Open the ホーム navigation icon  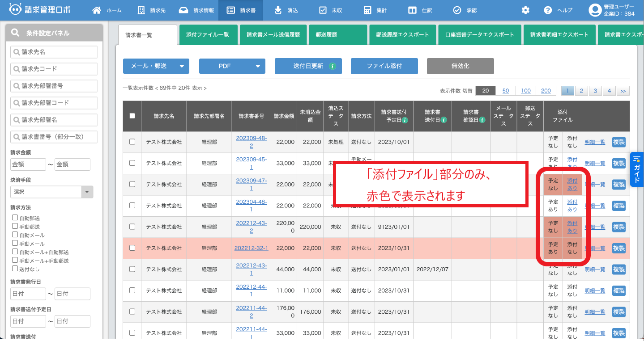pyautogui.click(x=96, y=9)
